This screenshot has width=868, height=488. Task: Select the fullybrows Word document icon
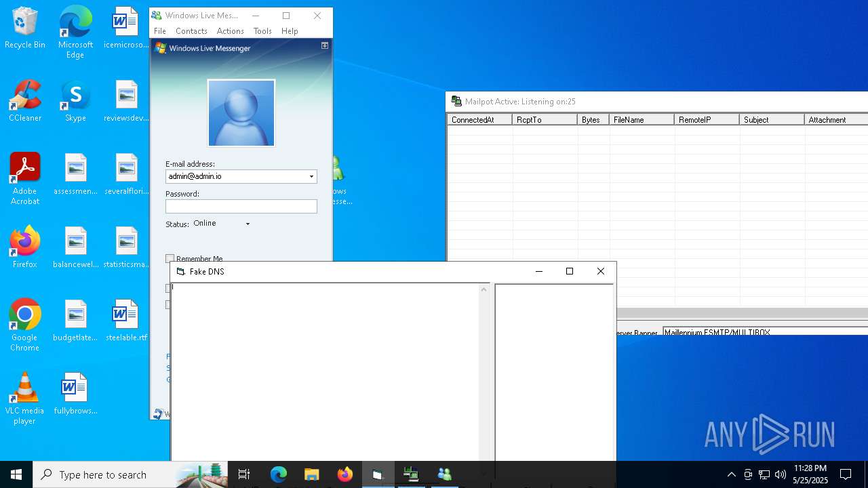[75, 394]
